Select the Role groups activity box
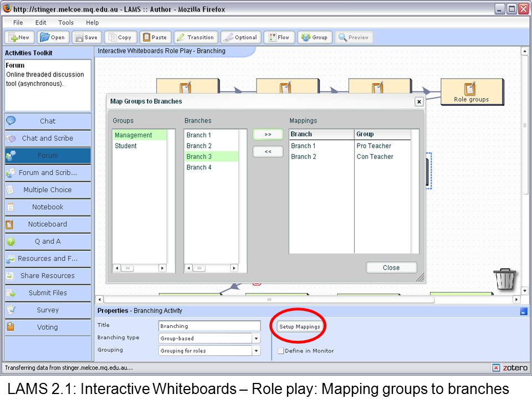This screenshot has width=532, height=399. pos(472,91)
